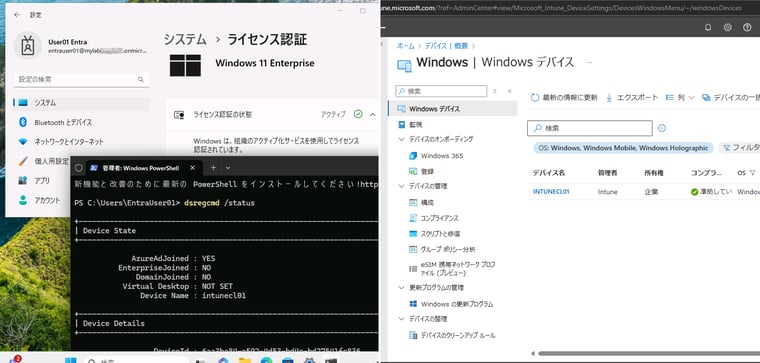This screenshot has width=760, height=363.
Task: Click the info icon beside device search
Action: (x=662, y=128)
